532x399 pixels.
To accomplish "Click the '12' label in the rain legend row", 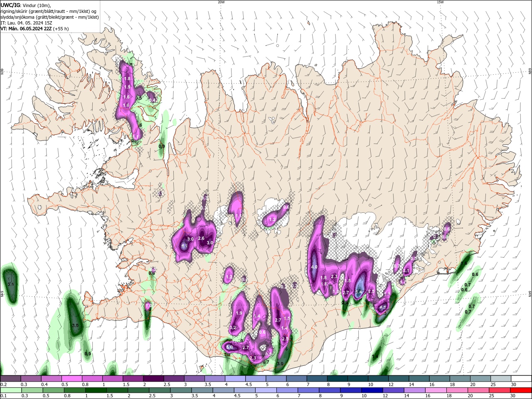I will tap(386, 396).
